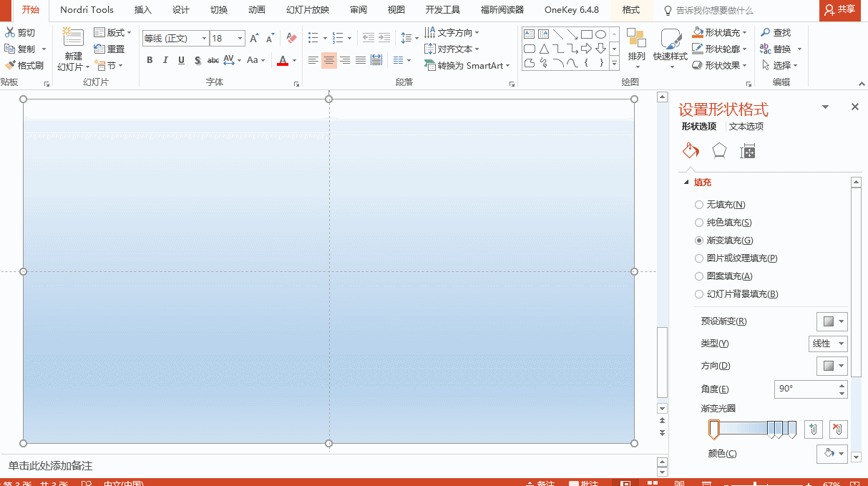Select 纯色填充(S) solid fill option

coord(723,223)
